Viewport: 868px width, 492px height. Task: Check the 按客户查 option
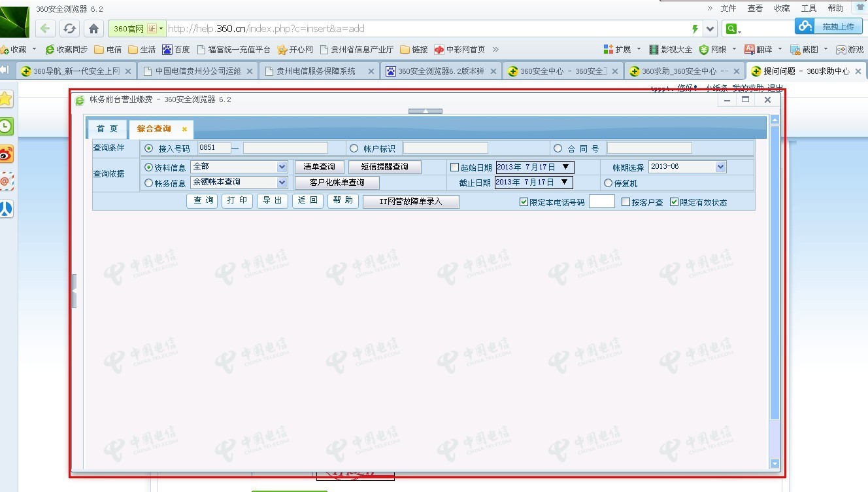(625, 202)
